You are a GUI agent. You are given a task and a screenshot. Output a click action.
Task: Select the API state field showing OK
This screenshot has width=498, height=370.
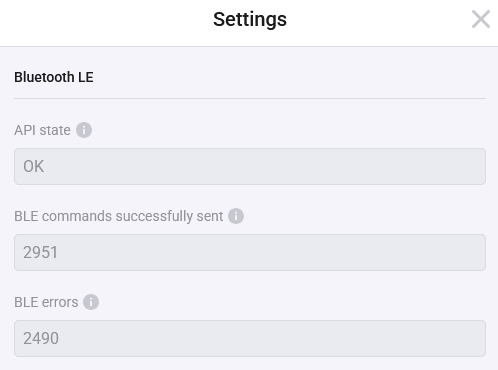[x=250, y=166]
